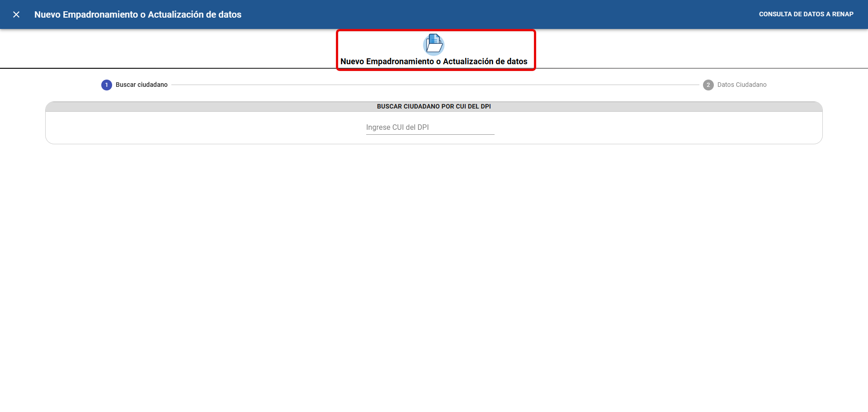Click the blue document folder icon
Viewport: 868px width, 412px height.
pyautogui.click(x=434, y=44)
